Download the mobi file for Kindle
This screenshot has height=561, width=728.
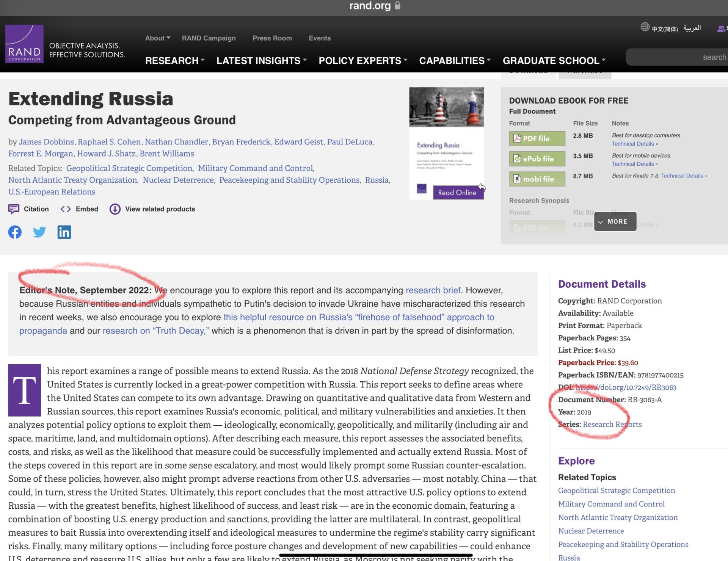(x=537, y=179)
